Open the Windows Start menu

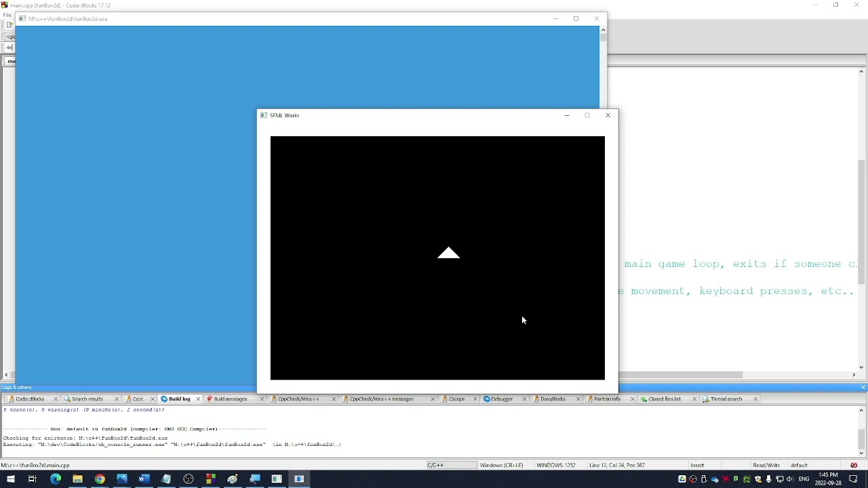coord(10,479)
